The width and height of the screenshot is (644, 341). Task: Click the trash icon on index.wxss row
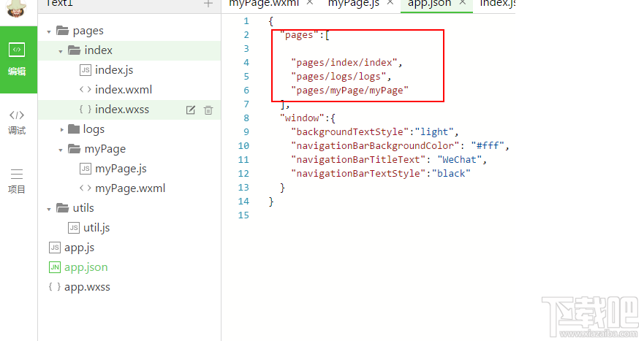click(208, 110)
